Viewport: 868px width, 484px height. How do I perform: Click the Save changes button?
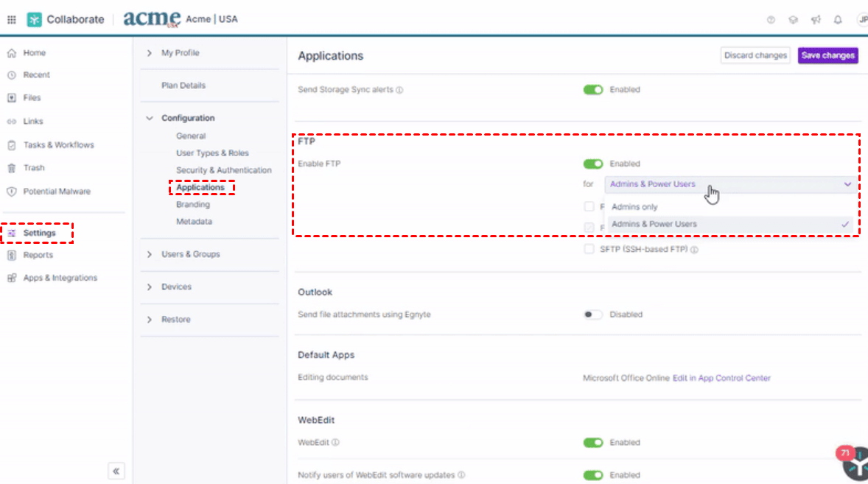[827, 55]
